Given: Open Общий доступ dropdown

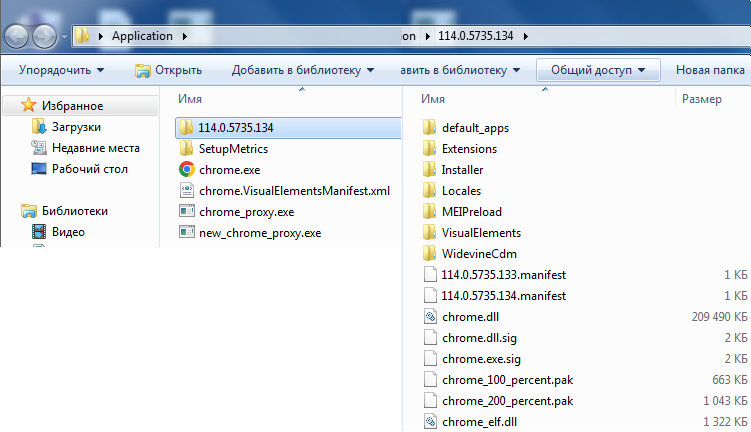Looking at the screenshot, I should click(x=598, y=70).
